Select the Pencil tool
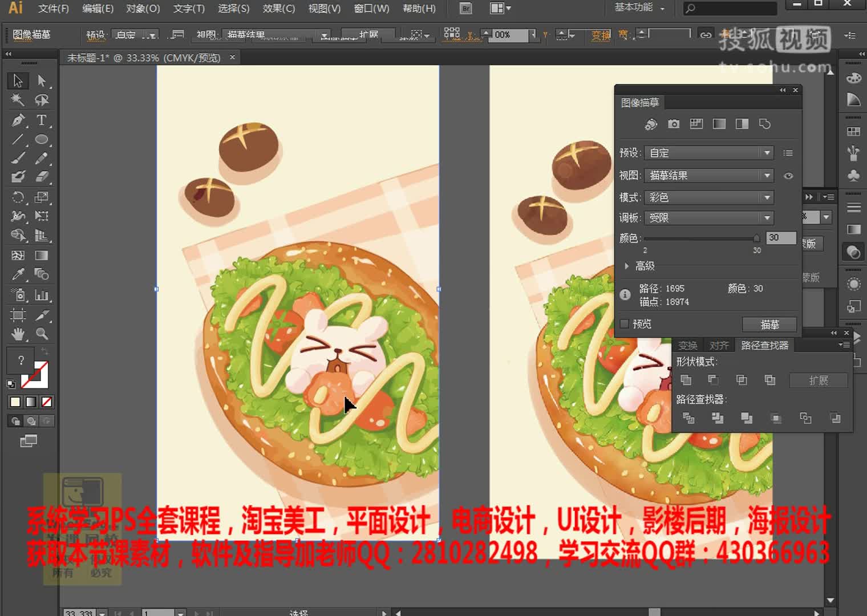 coord(42,158)
